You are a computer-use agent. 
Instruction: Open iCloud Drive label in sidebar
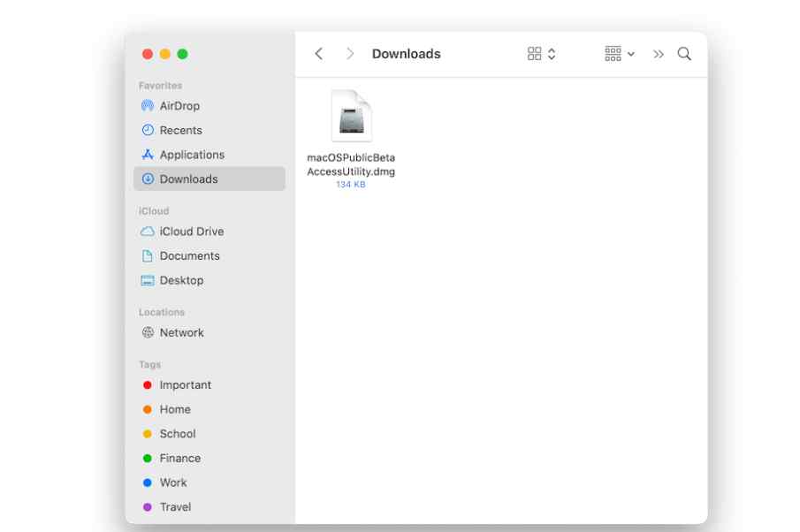point(191,231)
